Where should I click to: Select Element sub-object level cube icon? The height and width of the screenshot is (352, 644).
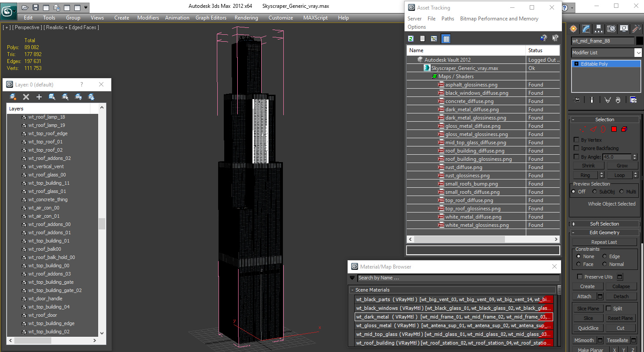[624, 129]
